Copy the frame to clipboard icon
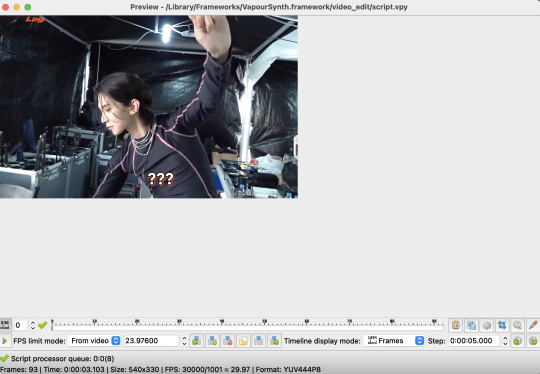540x374 pixels. [456, 325]
